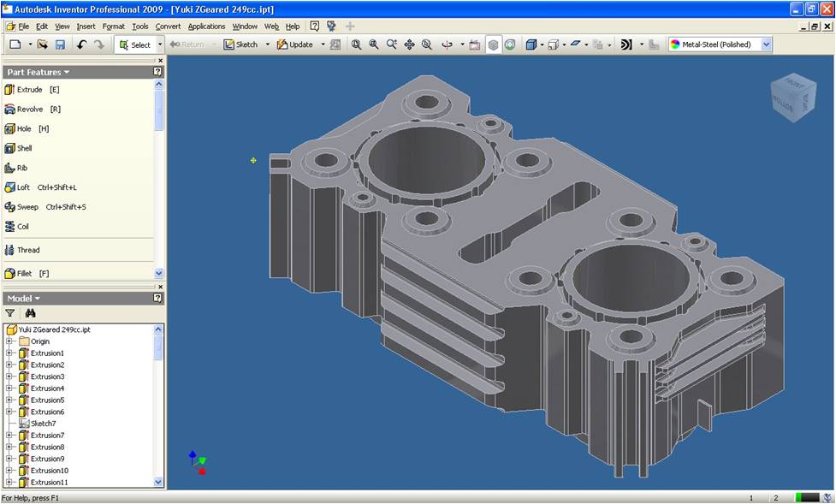
Task: Click the Part Features panel help icon
Action: (157, 72)
